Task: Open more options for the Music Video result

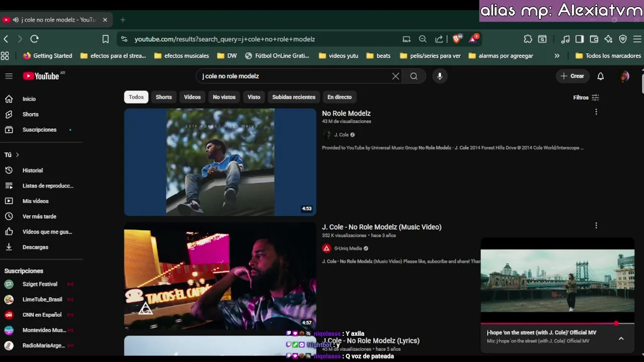Action: click(x=596, y=226)
